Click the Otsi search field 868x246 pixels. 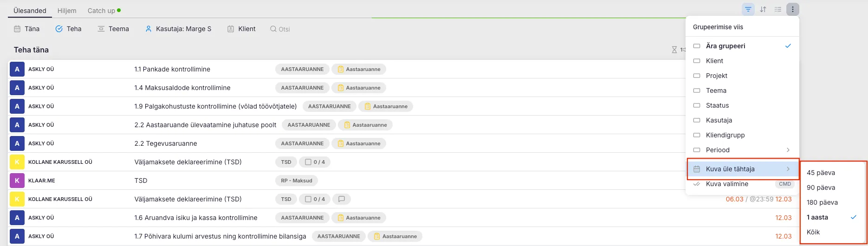284,29
